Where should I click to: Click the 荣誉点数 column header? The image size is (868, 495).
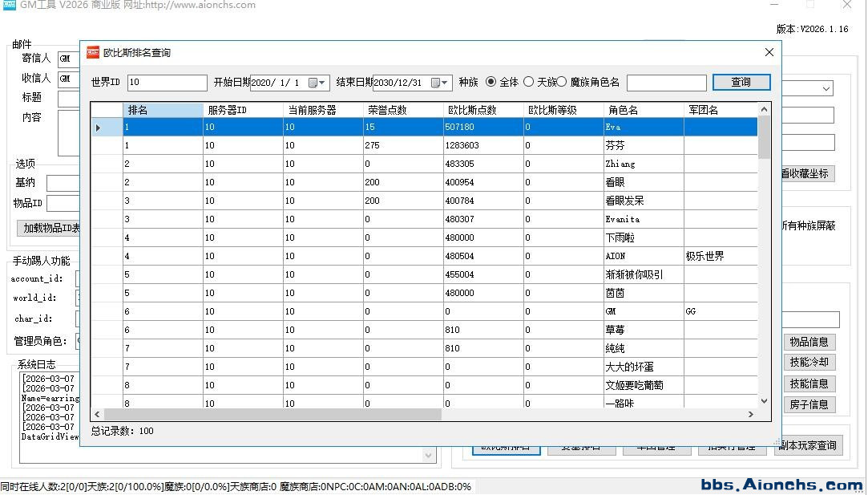tap(403, 110)
